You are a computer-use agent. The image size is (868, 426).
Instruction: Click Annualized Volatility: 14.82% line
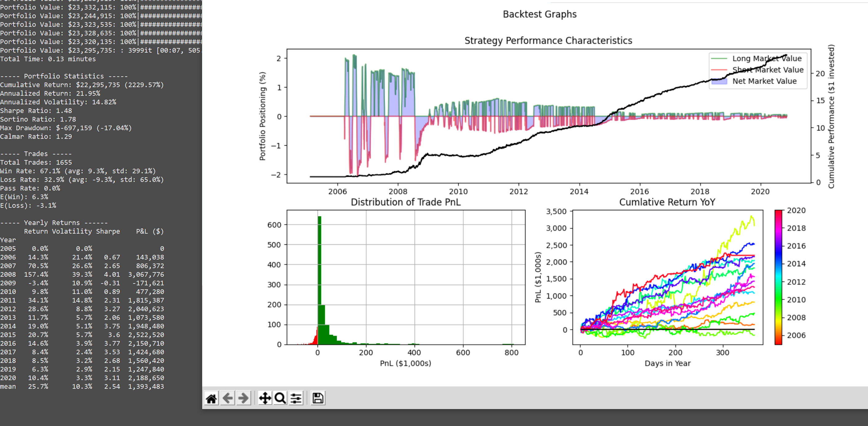pyautogui.click(x=58, y=102)
